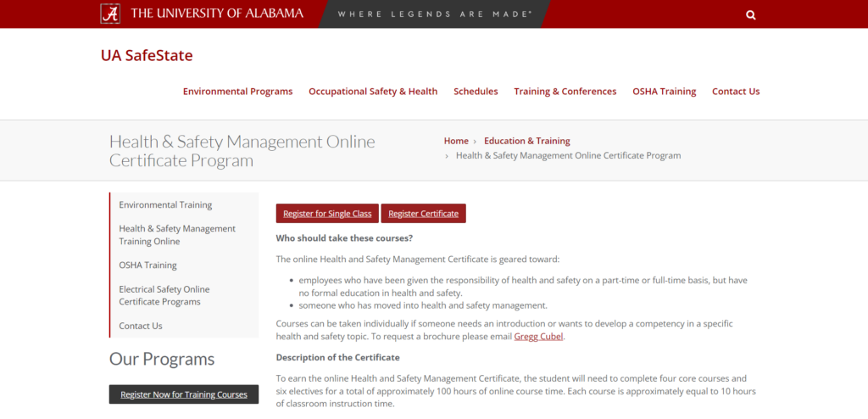Click the Register Certificate button

point(424,214)
